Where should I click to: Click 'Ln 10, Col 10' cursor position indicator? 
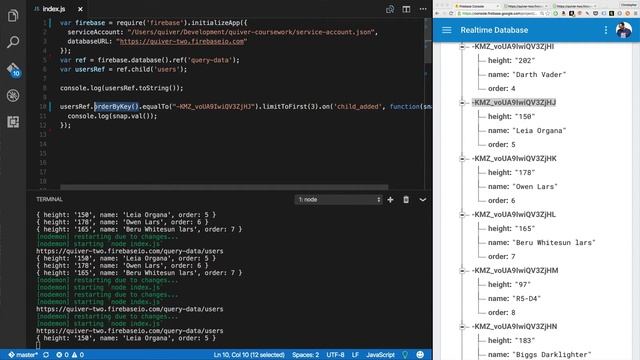249,355
